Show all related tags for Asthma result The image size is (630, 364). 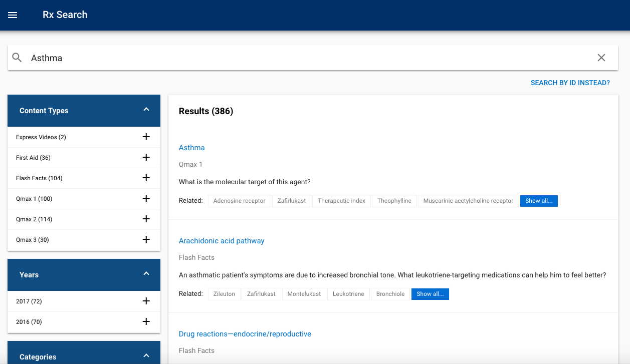[539, 201]
